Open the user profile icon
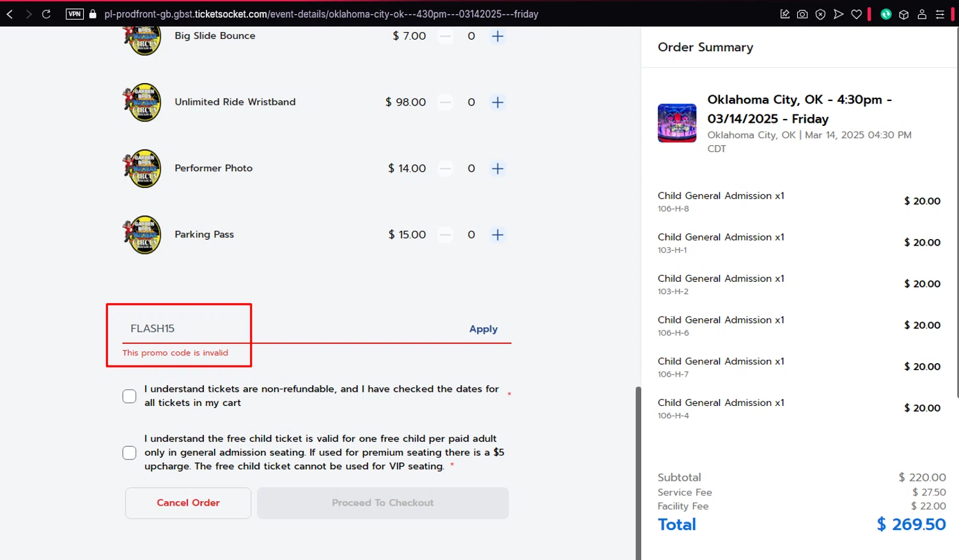The height and width of the screenshot is (560, 959). point(922,14)
